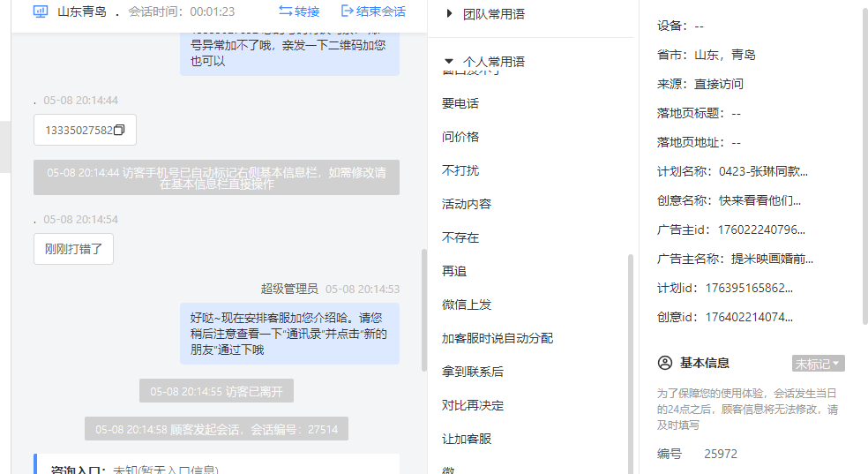Viewport: 868px width, 474px height.
Task: Select the 不打扰 quick phrase
Action: [460, 170]
